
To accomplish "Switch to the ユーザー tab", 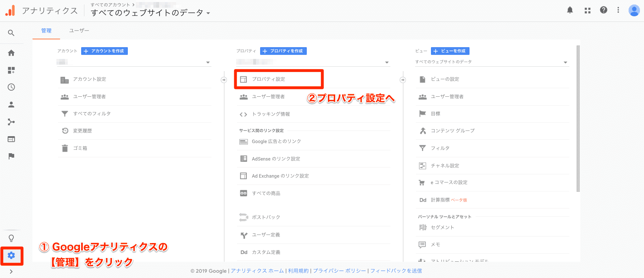I will (79, 30).
